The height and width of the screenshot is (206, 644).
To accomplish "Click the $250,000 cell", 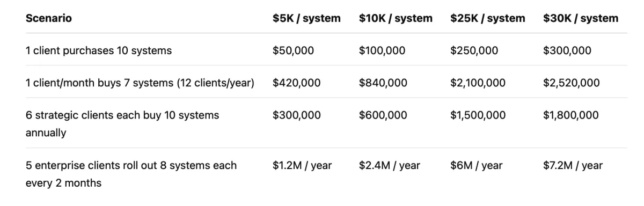I will [474, 51].
